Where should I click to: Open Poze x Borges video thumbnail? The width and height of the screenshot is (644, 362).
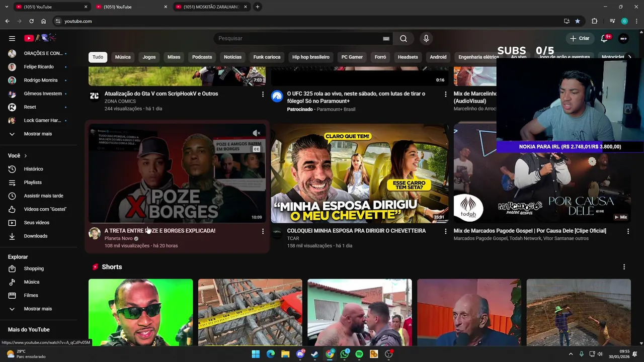[177, 173]
